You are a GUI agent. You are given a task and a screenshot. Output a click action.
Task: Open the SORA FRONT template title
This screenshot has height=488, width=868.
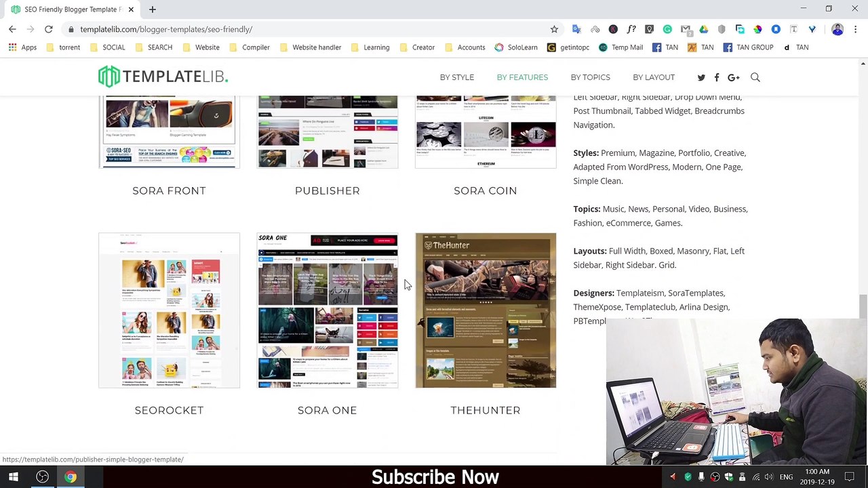169,190
